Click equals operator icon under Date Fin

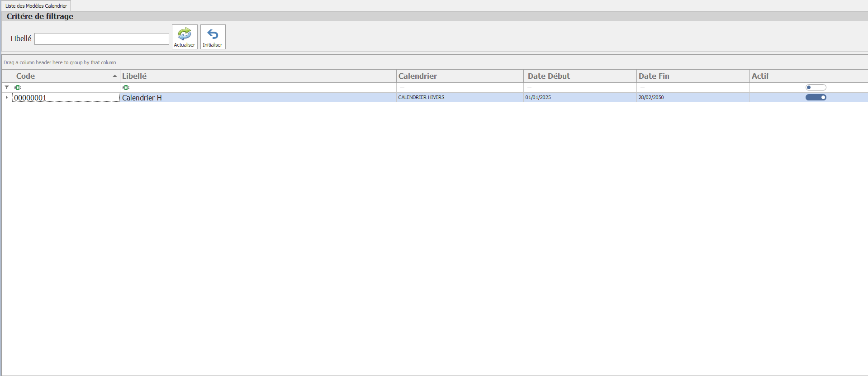[642, 87]
